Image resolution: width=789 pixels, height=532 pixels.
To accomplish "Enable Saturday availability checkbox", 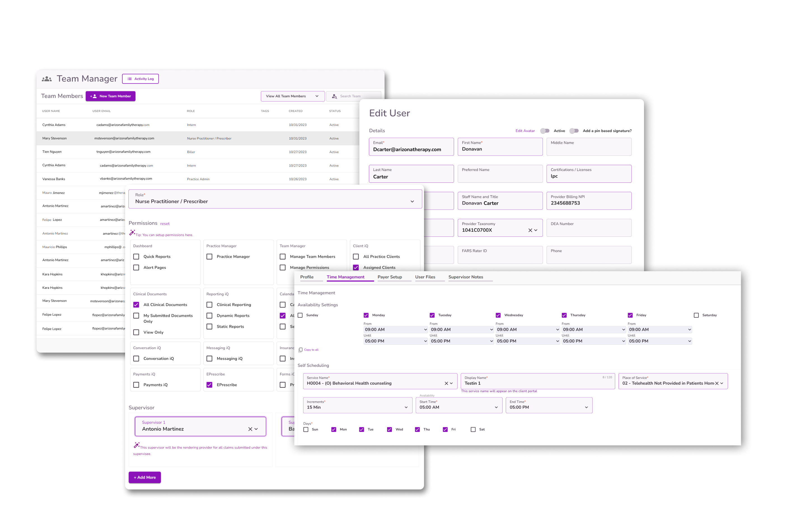I will pos(696,315).
